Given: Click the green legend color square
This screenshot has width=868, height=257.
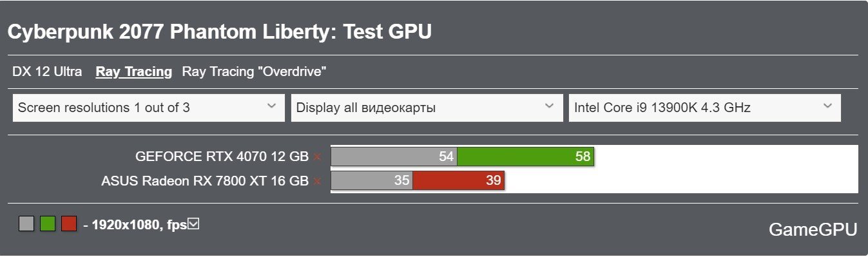Looking at the screenshot, I should (x=48, y=224).
